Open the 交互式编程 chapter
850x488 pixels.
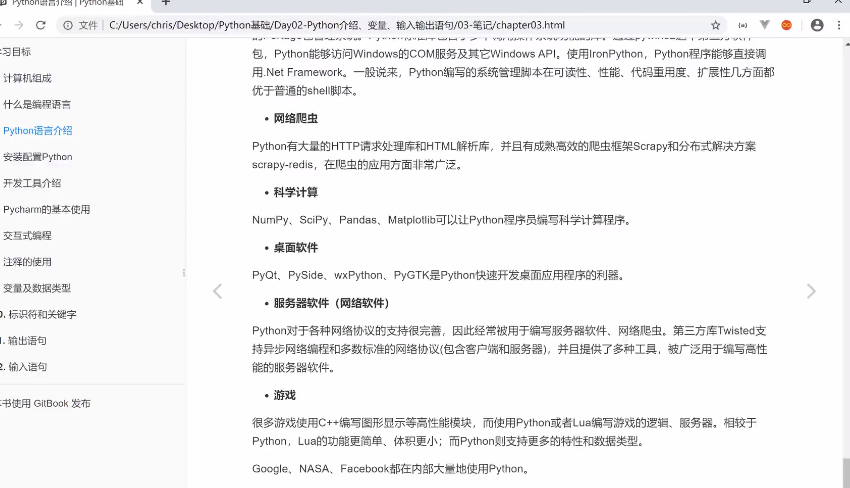(x=27, y=235)
